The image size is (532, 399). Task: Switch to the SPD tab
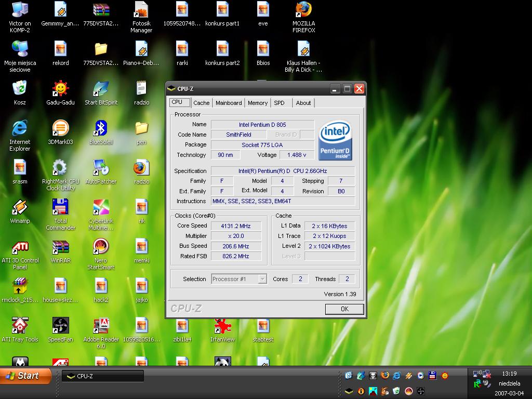[281, 103]
